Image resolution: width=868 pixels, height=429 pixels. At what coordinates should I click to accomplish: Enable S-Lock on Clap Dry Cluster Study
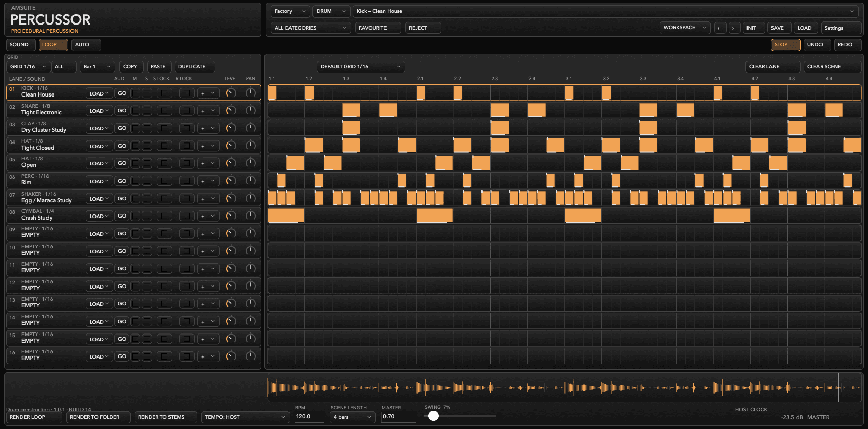point(164,128)
